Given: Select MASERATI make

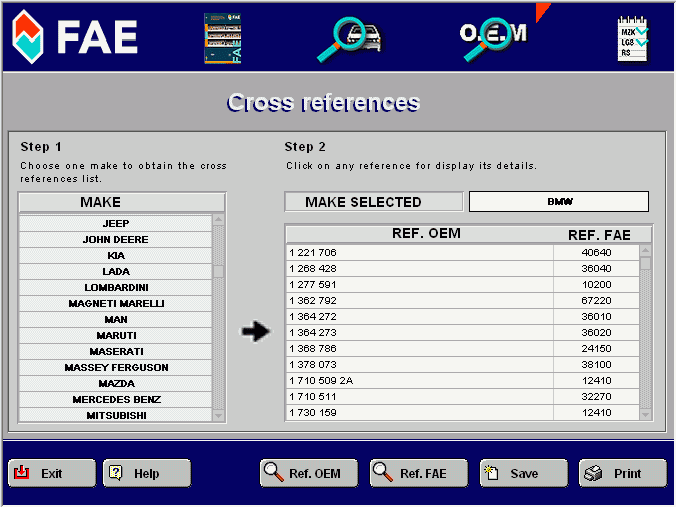Looking at the screenshot, I should [116, 351].
